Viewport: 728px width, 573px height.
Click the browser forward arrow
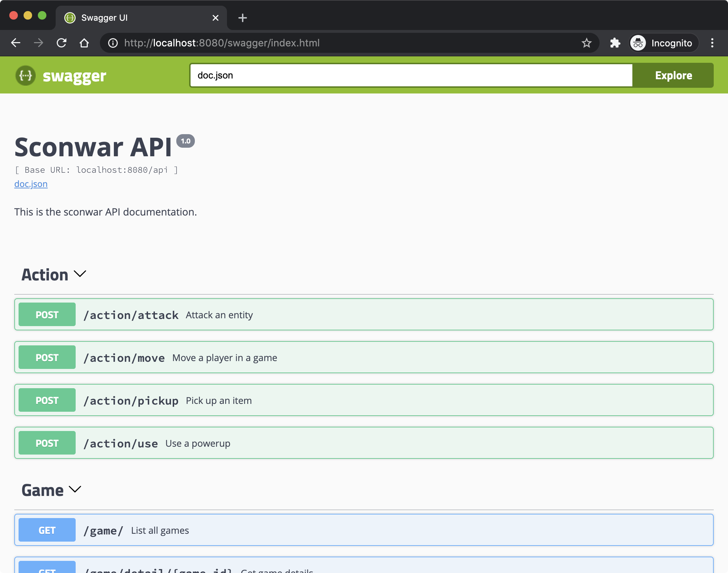point(39,43)
